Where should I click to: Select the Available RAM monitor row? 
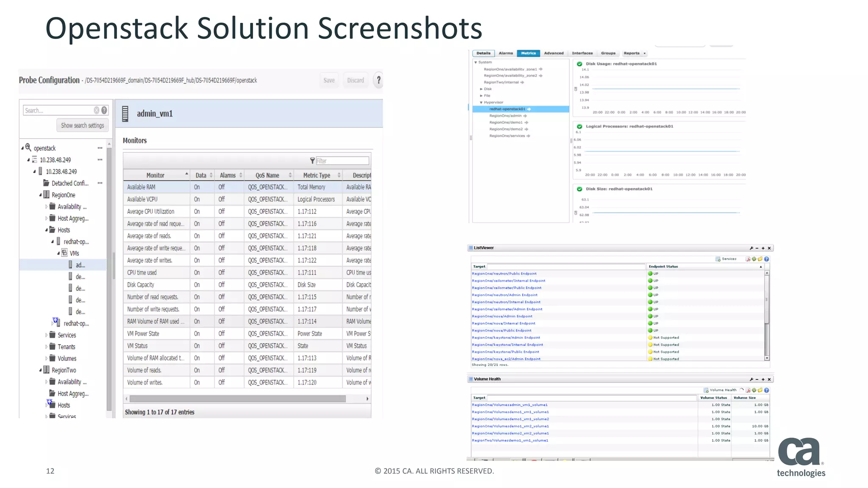point(247,187)
